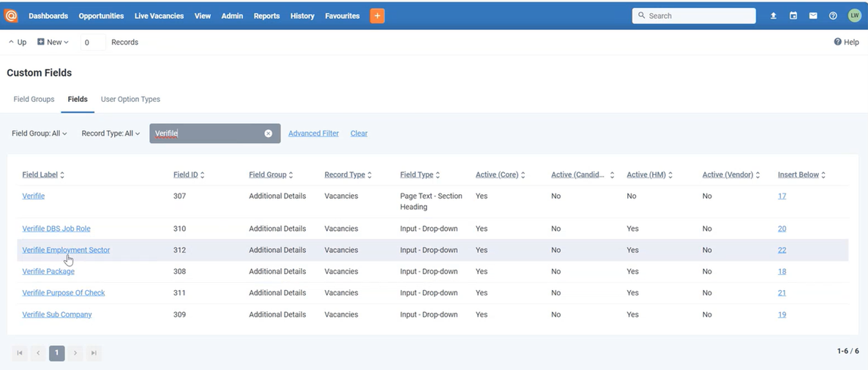The width and height of the screenshot is (868, 370).
Task: Open the calendar icon in top bar
Action: click(x=793, y=16)
